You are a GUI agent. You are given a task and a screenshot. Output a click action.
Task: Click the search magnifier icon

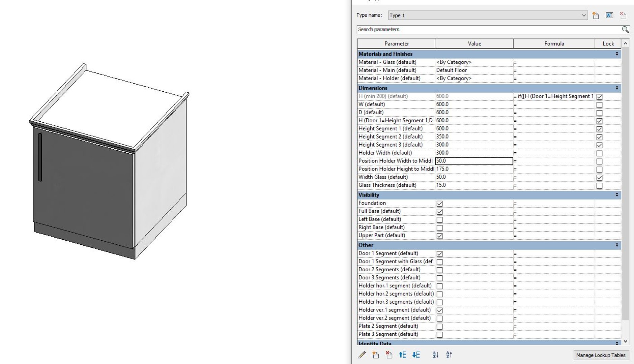[x=625, y=30]
